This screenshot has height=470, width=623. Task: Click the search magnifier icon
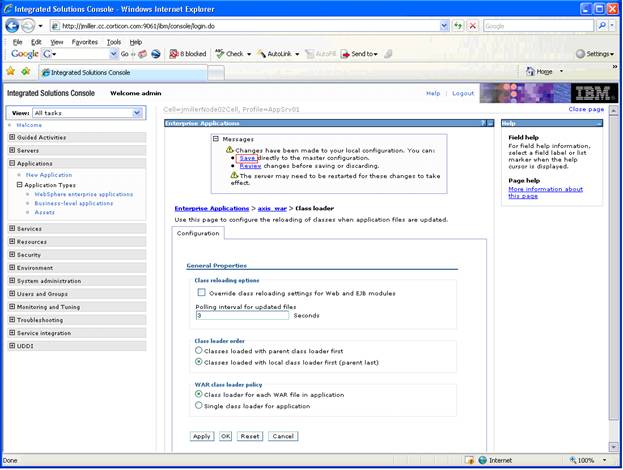coord(602,26)
